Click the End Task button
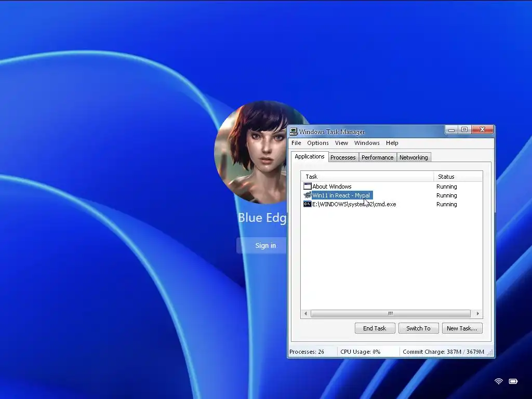The width and height of the screenshot is (532, 399). 375,328
